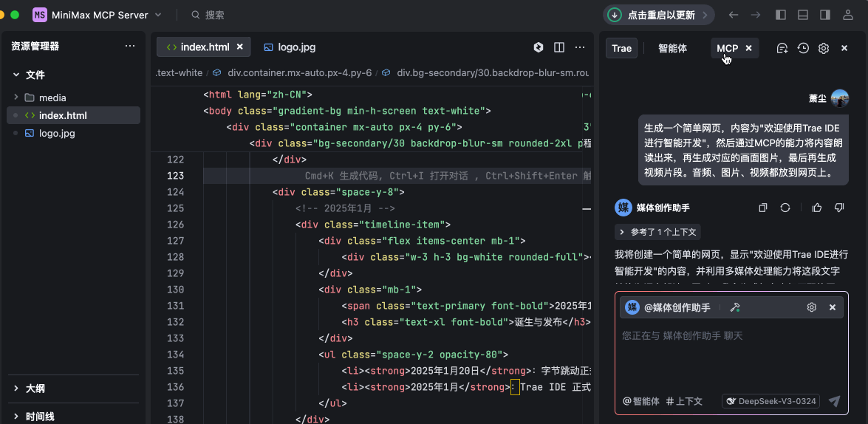Click the hexagon icon in editor toolbar
The height and width of the screenshot is (424, 868).
538,47
